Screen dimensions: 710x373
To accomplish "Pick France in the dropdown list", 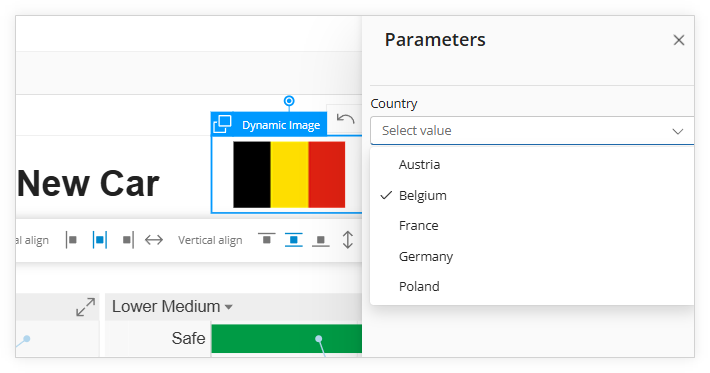I will coord(532,225).
